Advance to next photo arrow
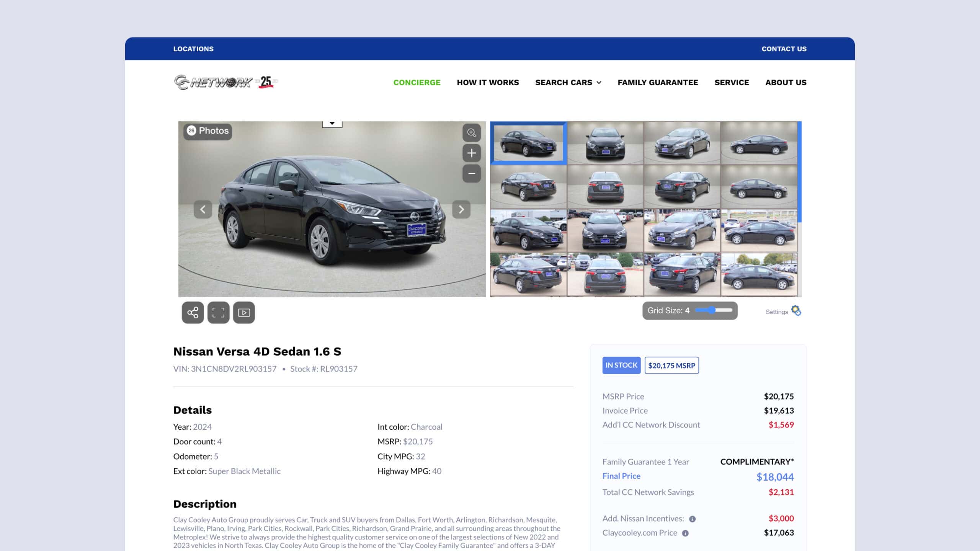This screenshot has width=980, height=551. (461, 209)
